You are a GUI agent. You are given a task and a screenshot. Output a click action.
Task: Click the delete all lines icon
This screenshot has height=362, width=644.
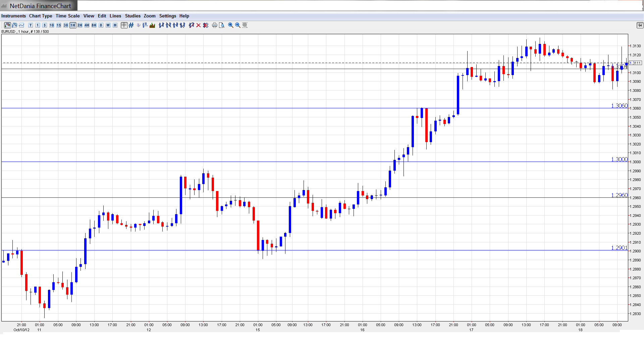point(206,25)
